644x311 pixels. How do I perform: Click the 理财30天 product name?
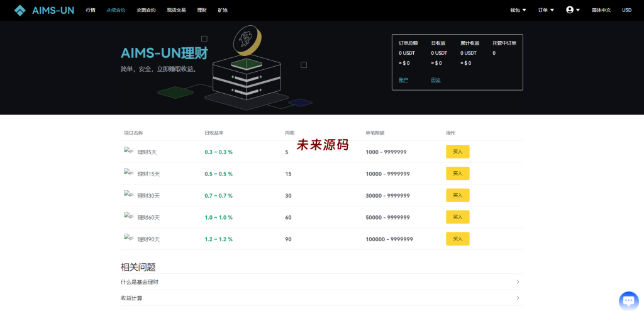[148, 196]
